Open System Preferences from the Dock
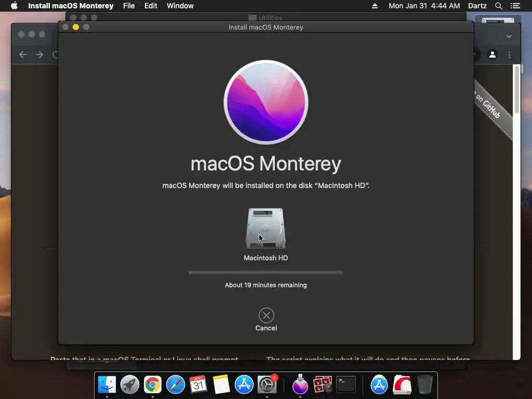Screen dimensions: 532x399 [267, 384]
